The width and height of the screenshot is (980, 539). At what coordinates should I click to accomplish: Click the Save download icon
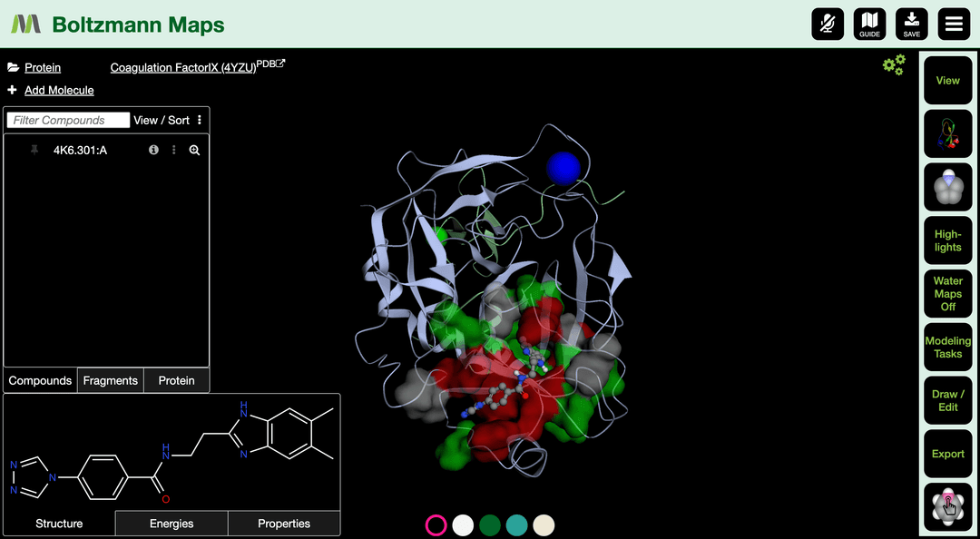911,24
